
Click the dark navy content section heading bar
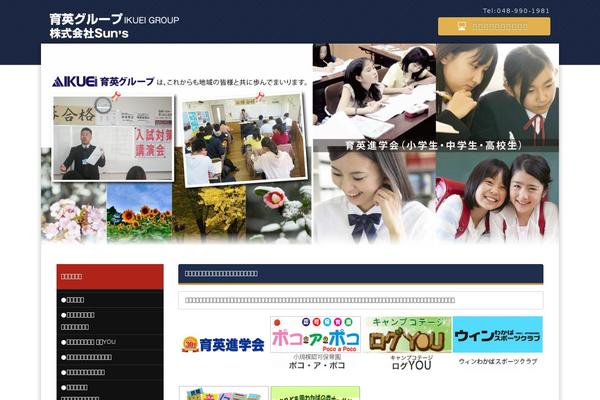pyautogui.click(x=360, y=274)
